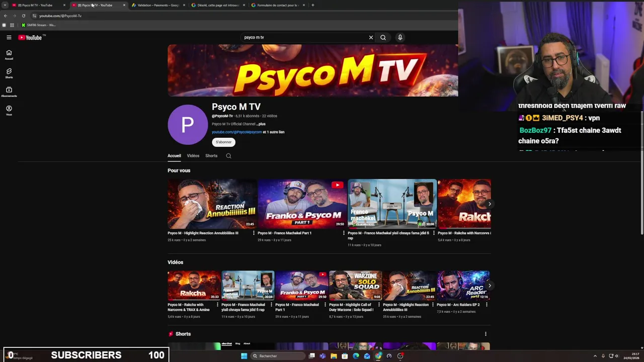The height and width of the screenshot is (362, 644).
Task: Switch to Formulaire de contact tab
Action: [x=278, y=5]
